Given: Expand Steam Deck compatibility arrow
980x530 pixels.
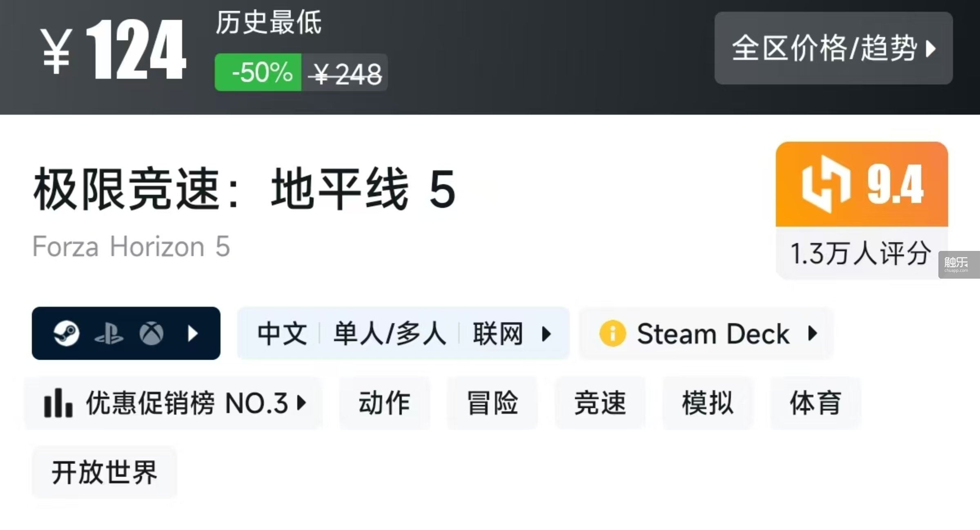Looking at the screenshot, I should click(813, 333).
